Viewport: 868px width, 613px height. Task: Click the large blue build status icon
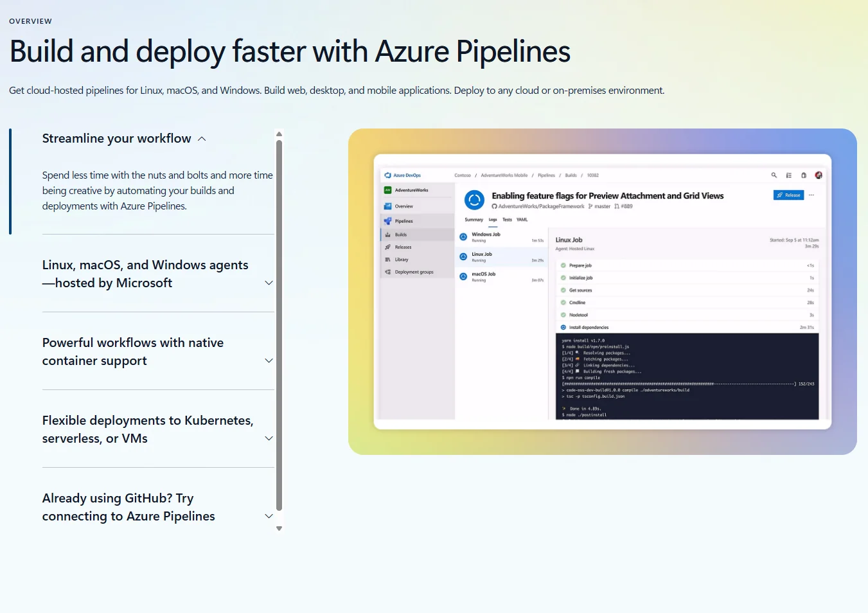[474, 200]
